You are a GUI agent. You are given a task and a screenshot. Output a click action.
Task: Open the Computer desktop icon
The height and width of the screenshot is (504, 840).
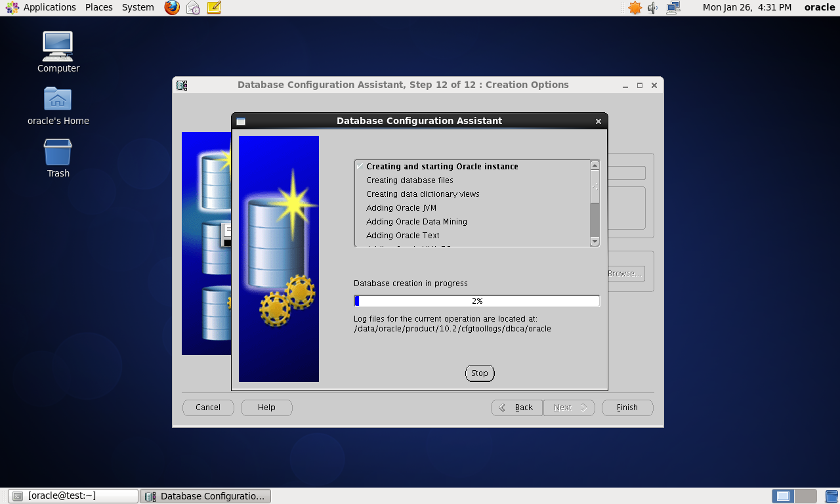[58, 52]
